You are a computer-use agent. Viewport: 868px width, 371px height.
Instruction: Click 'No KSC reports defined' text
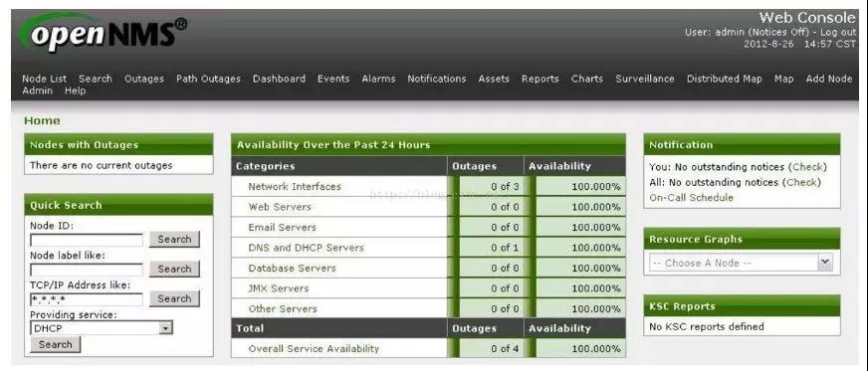707,327
